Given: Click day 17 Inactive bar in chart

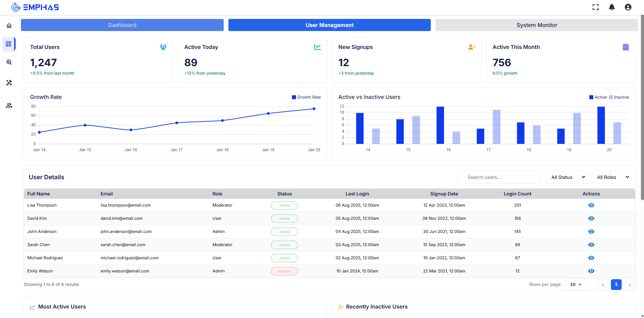Looking at the screenshot, I should (497, 127).
